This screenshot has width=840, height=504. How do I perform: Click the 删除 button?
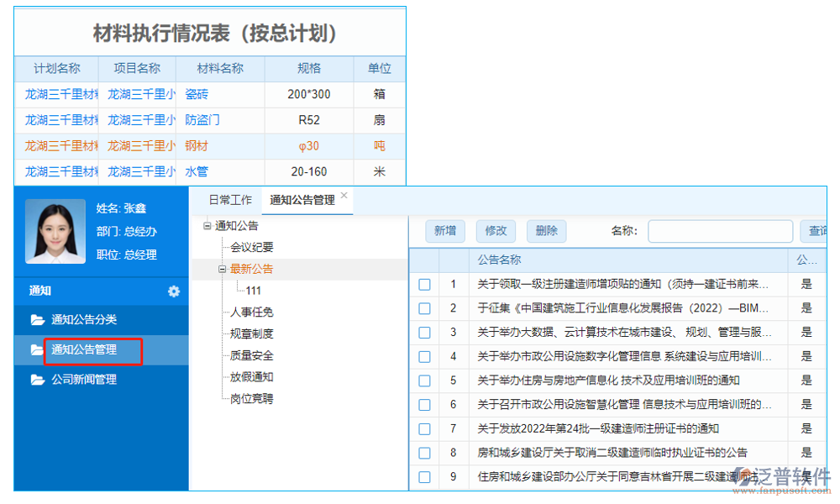[x=546, y=230]
